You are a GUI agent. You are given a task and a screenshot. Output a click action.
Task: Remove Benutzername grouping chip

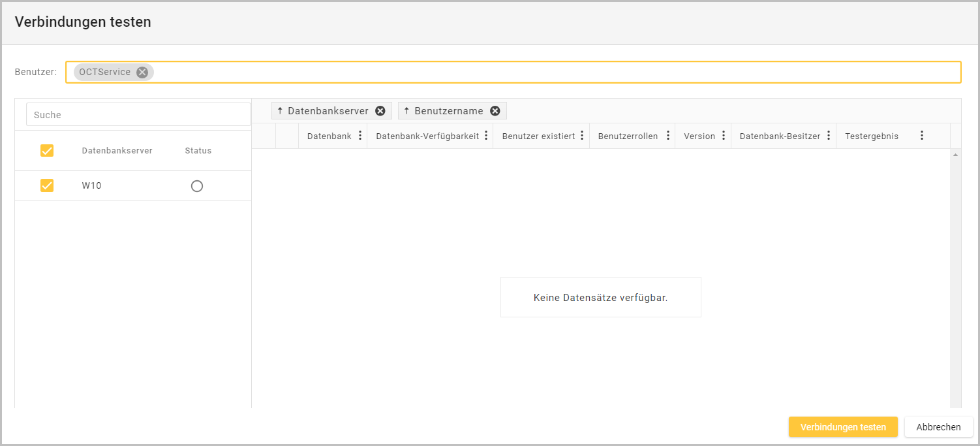tap(495, 111)
